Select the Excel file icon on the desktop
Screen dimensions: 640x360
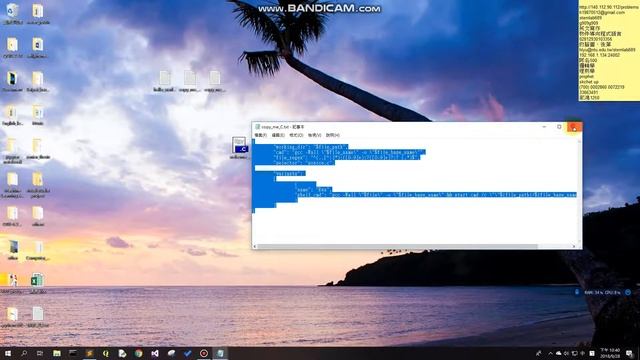click(38, 282)
